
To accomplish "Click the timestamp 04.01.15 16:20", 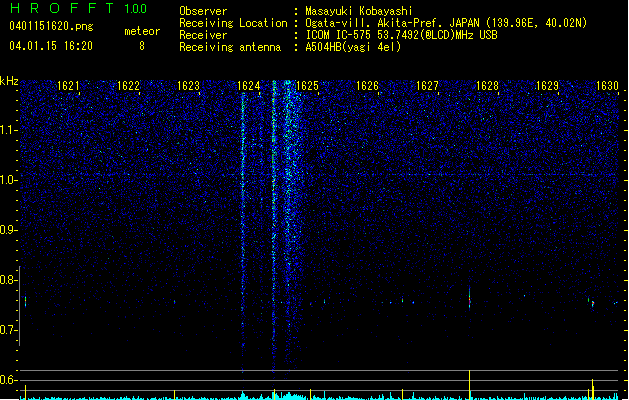I will (x=51, y=46).
